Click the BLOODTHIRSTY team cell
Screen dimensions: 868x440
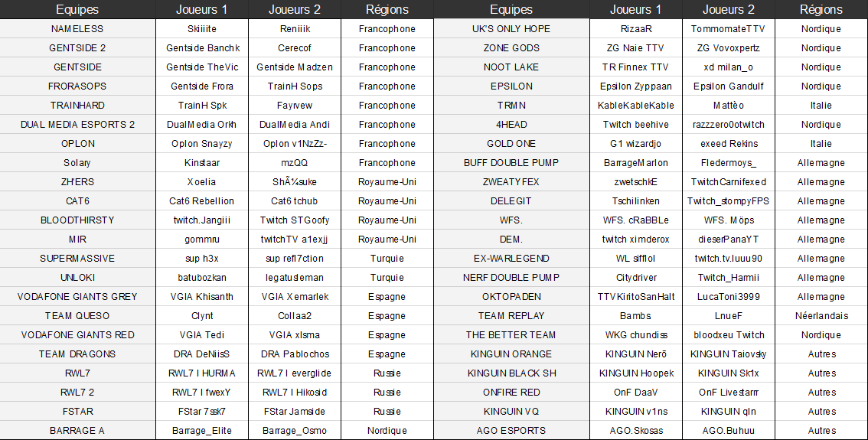point(77,220)
